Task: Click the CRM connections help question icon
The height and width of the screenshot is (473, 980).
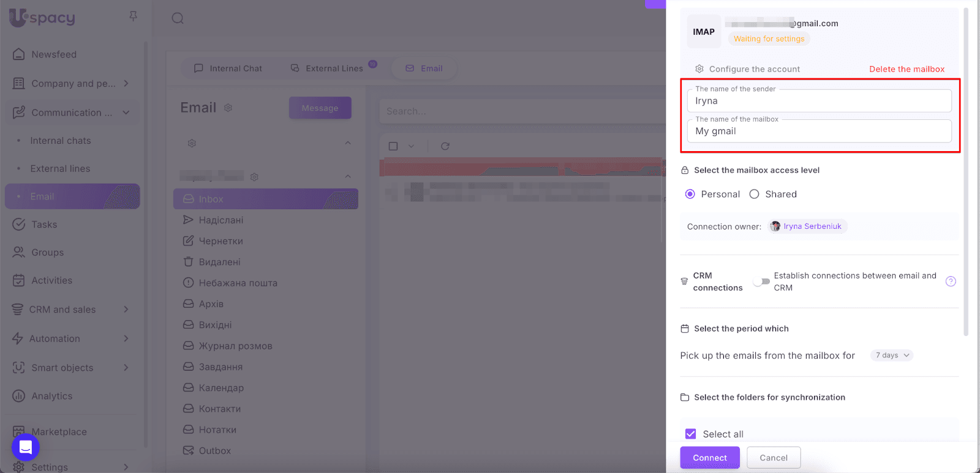Action: coord(951,281)
